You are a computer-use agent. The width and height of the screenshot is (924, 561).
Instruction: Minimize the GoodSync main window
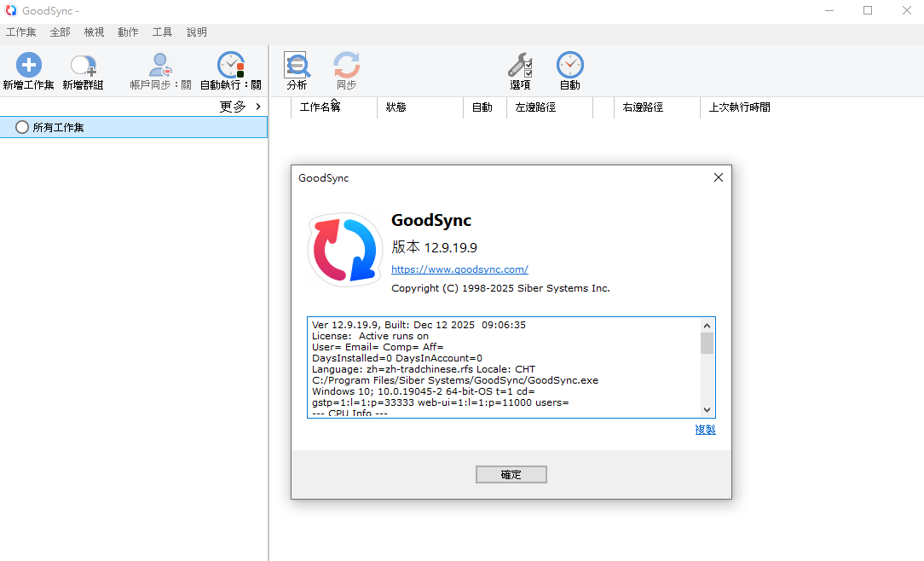[829, 10]
